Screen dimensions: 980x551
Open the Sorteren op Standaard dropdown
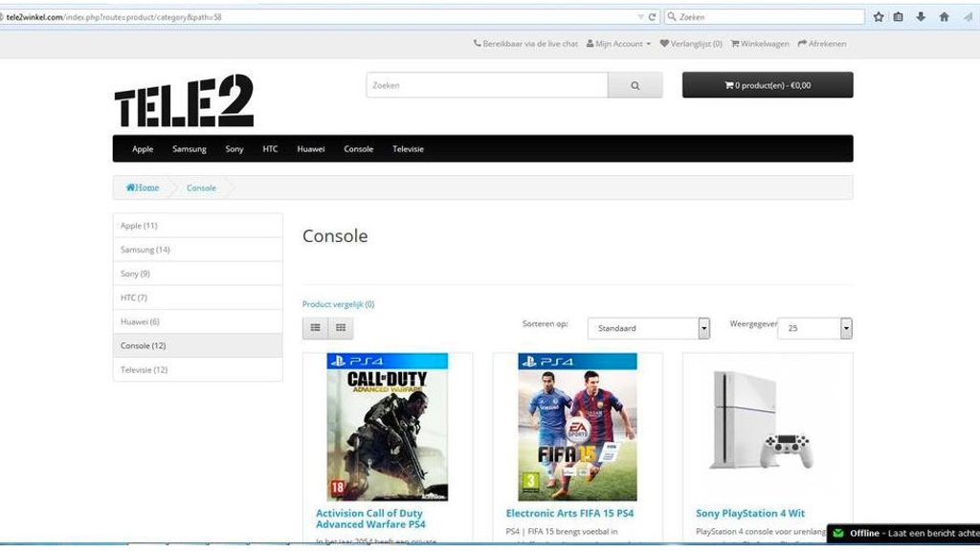point(648,328)
